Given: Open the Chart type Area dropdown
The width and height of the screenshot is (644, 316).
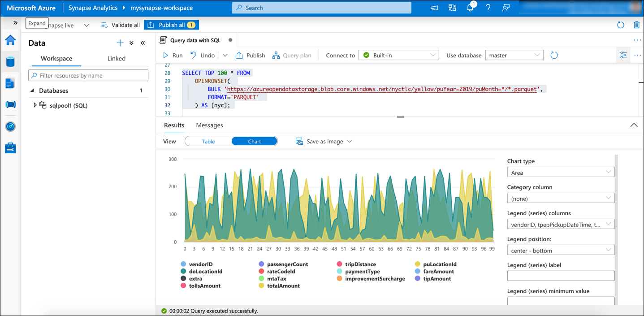Looking at the screenshot, I should point(561,172).
